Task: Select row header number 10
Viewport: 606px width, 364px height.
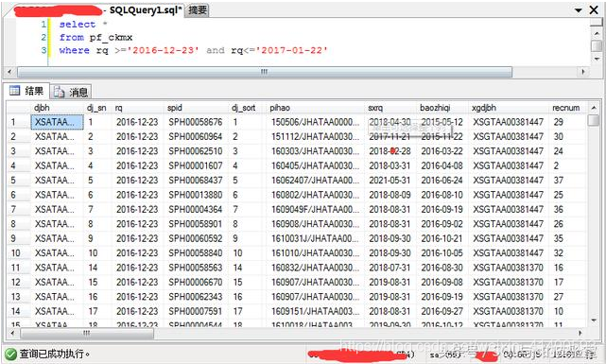Action: pyautogui.click(x=18, y=253)
